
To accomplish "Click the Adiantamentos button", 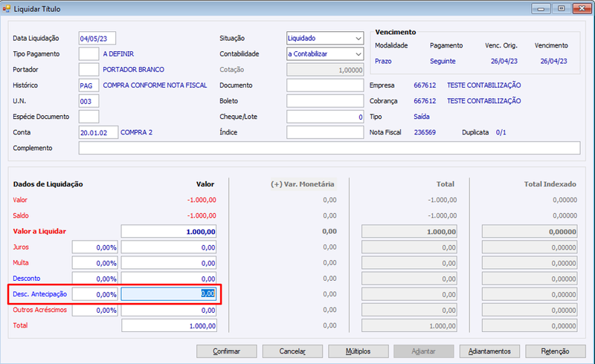I will point(489,351).
